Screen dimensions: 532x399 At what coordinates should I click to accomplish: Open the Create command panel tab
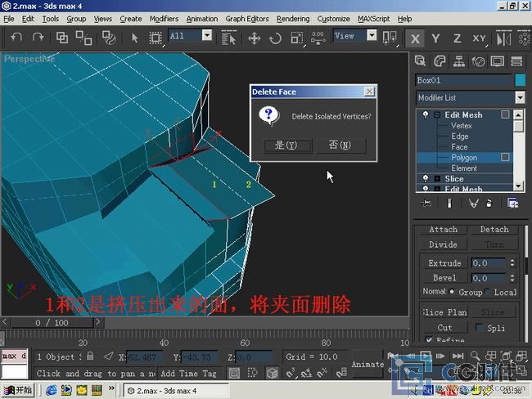tap(421, 61)
